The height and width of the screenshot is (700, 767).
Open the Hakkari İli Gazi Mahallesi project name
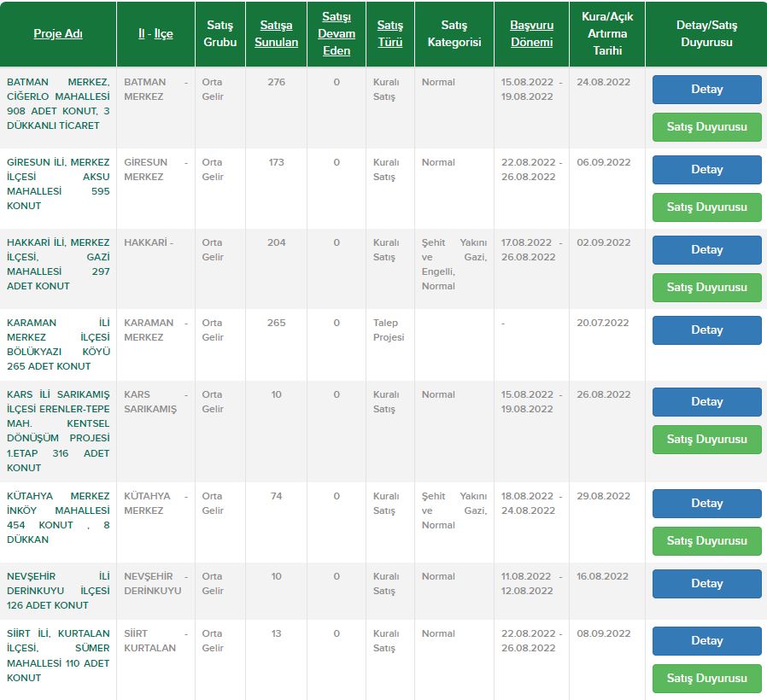pyautogui.click(x=58, y=264)
